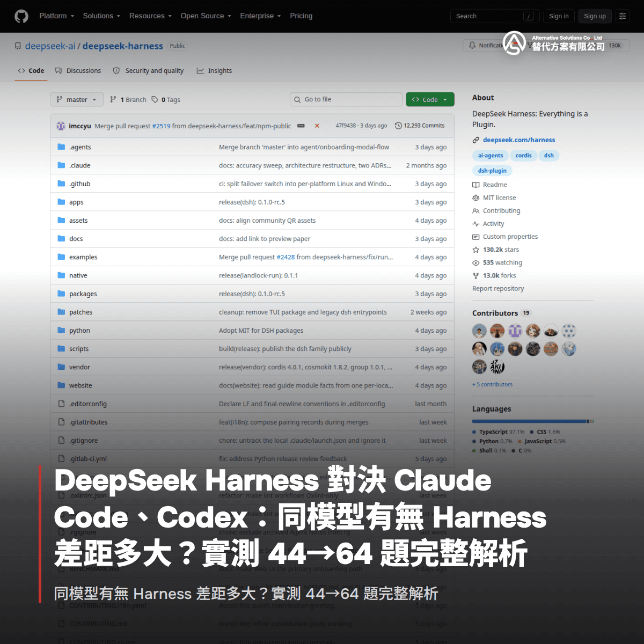Open the website folder icon
The height and width of the screenshot is (644, 644).
point(61,385)
